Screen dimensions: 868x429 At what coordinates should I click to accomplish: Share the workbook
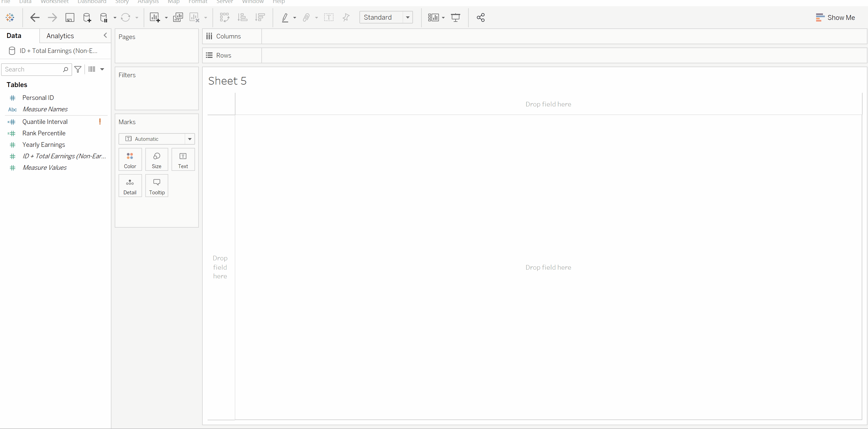point(481,17)
